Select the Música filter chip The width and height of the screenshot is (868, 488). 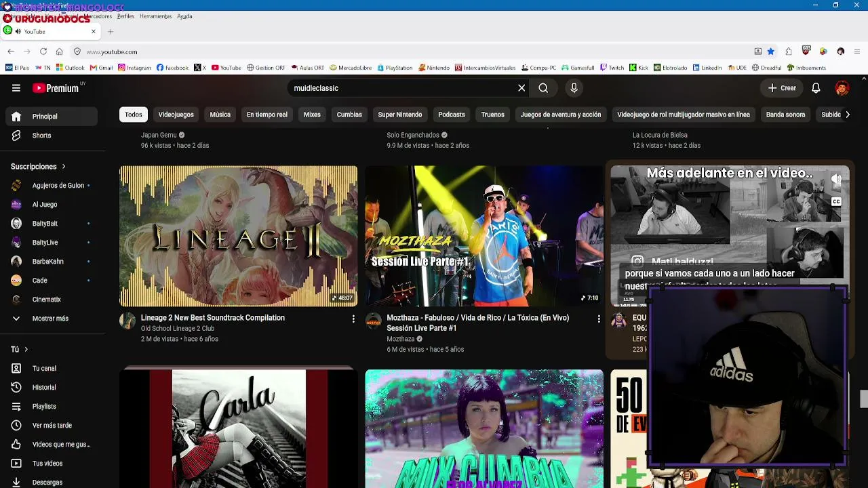click(220, 115)
